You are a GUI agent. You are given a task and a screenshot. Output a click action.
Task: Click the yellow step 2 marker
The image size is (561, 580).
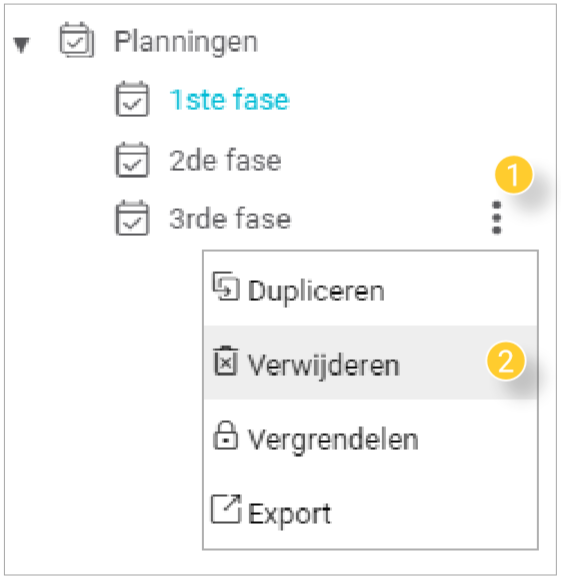506,361
